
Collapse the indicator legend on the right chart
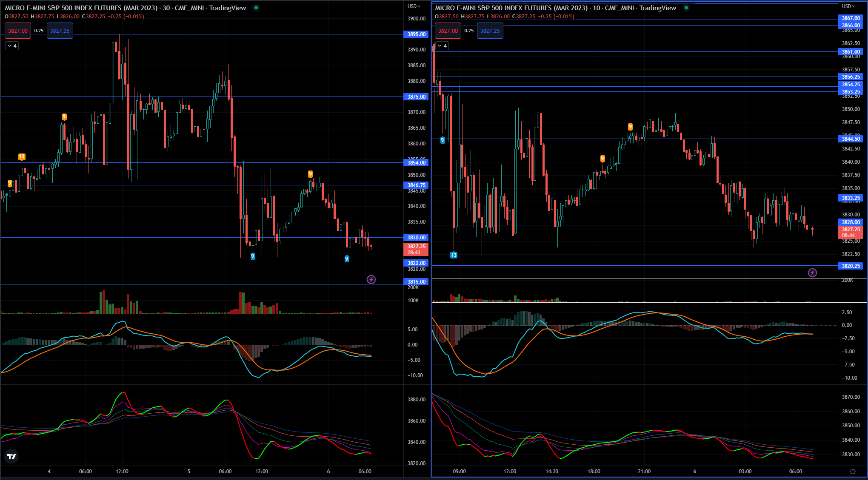(x=442, y=46)
